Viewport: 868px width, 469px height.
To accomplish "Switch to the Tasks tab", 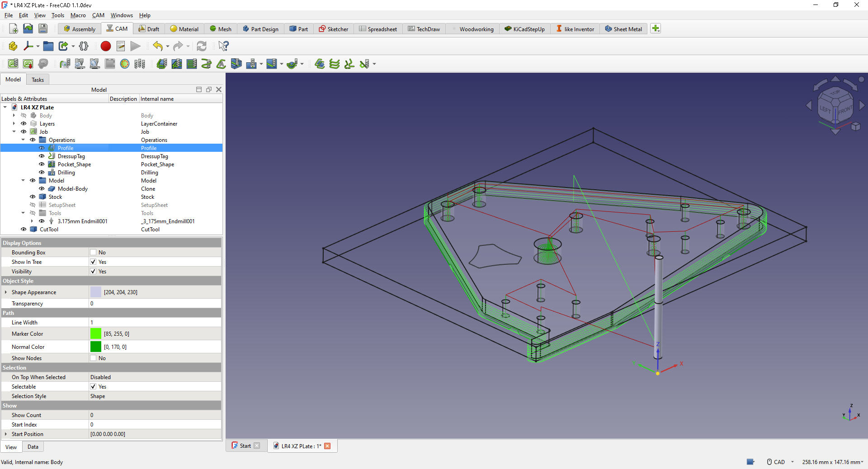I will [x=38, y=80].
